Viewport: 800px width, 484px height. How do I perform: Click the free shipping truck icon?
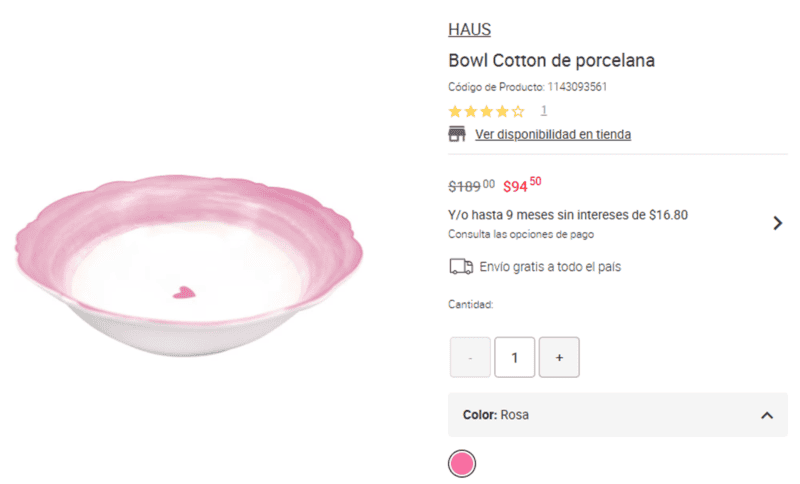pyautogui.click(x=460, y=267)
